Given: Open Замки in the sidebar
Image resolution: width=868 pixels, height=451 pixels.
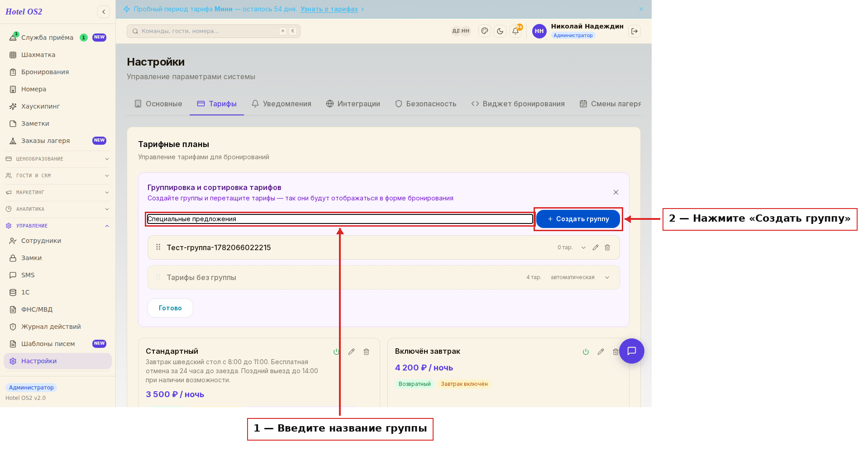Looking at the screenshot, I should coord(57,258).
